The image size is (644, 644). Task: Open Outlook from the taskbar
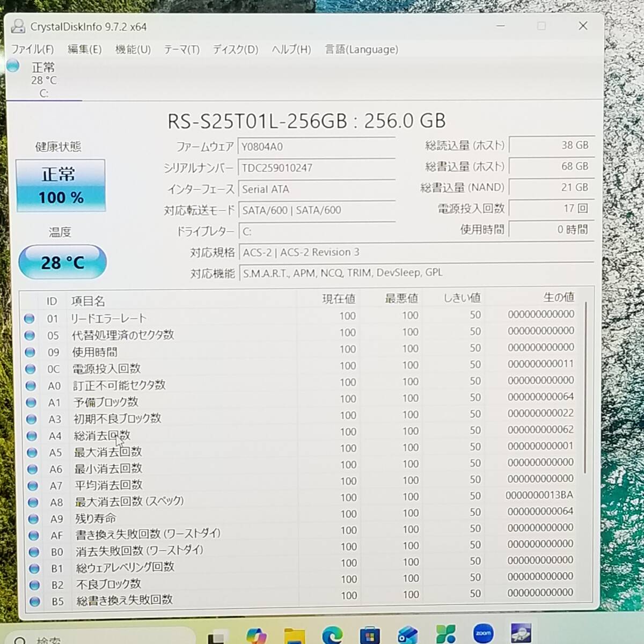408,635
